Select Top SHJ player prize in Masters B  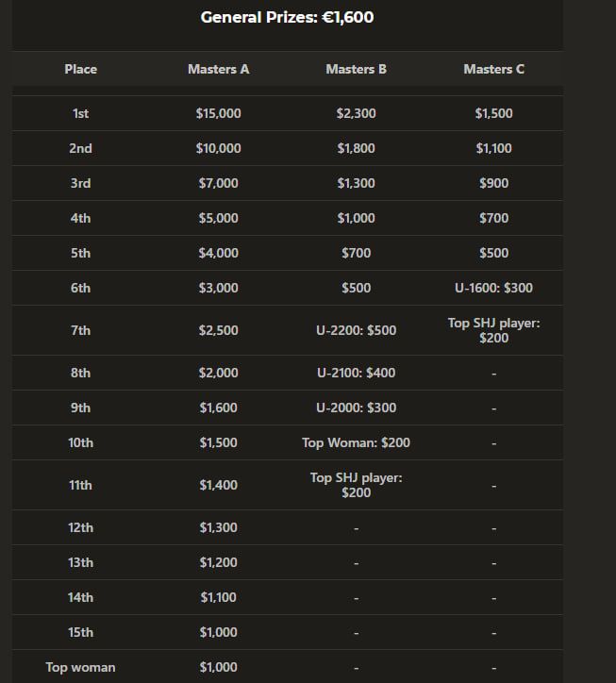click(356, 485)
